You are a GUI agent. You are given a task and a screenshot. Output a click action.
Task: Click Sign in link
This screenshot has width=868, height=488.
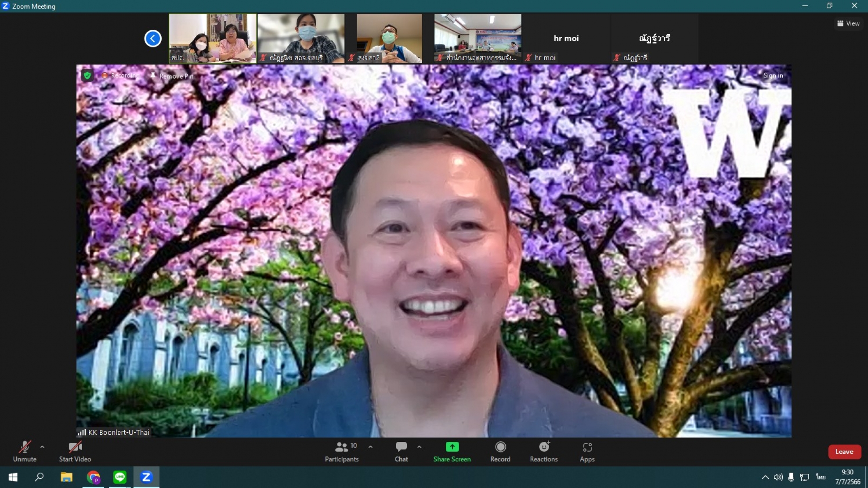(x=773, y=76)
